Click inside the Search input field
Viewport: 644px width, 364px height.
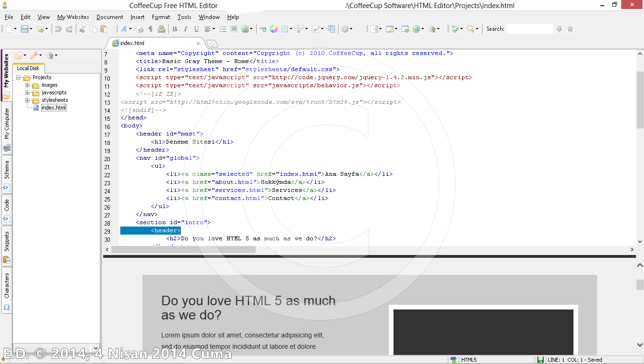tap(530, 29)
